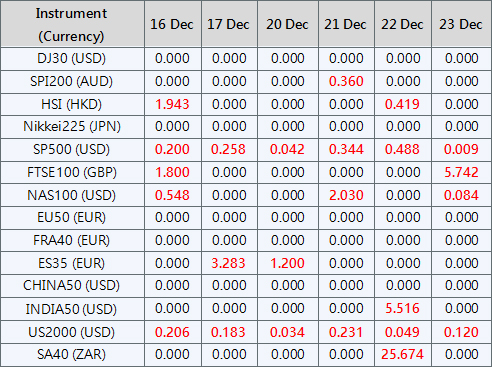Select the ES35 (EUR) value 3.283
The image size is (492, 367).
click(229, 263)
